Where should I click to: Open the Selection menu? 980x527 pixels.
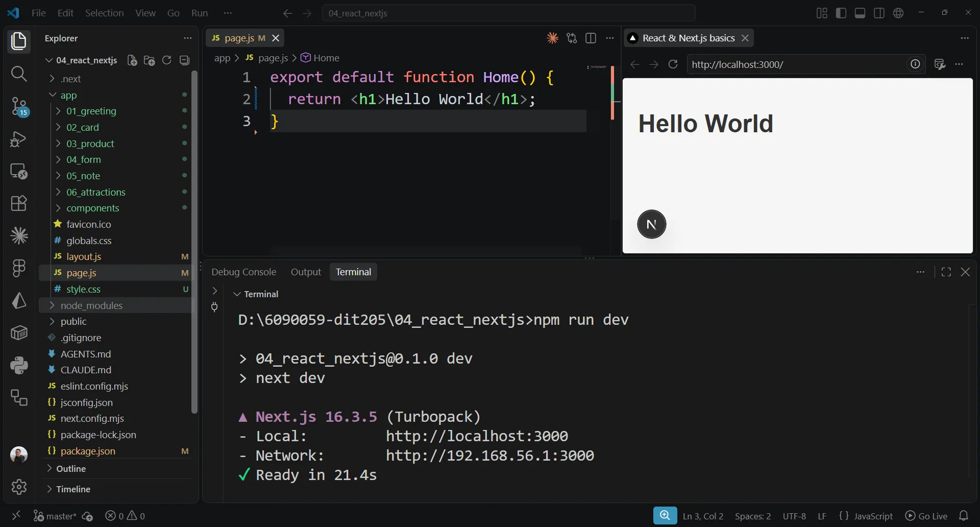click(104, 13)
